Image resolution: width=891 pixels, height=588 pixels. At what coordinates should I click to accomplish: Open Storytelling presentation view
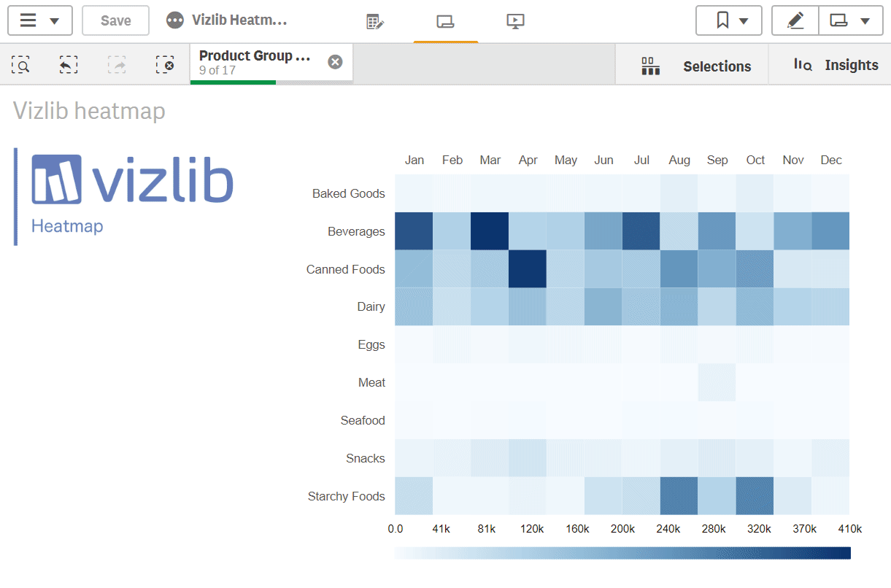(515, 21)
